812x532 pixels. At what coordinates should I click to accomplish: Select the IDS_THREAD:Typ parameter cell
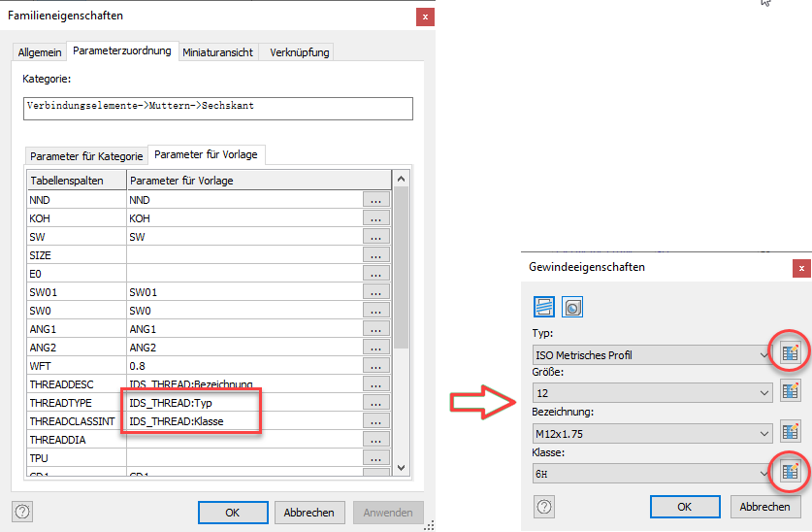[244, 403]
